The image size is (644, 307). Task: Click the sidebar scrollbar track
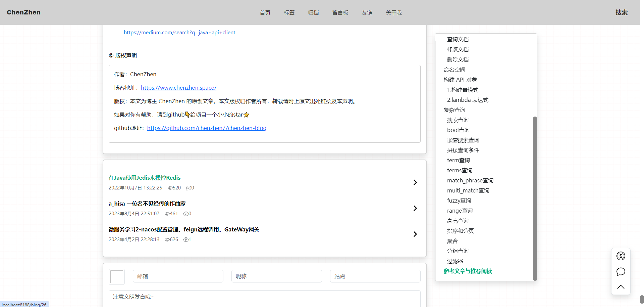pyautogui.click(x=535, y=198)
